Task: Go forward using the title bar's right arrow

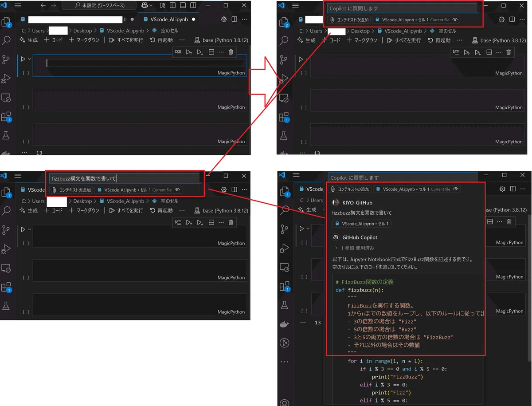Action: click(x=55, y=5)
